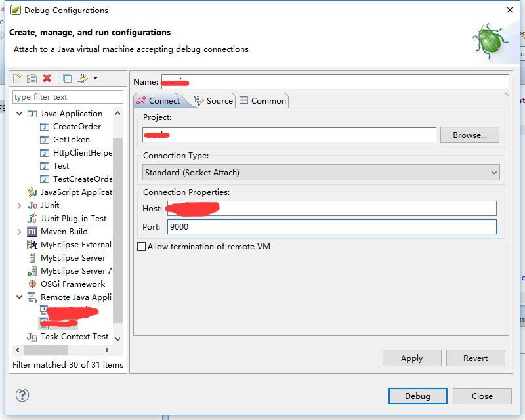Click the CreateOrder item icon
The width and height of the screenshot is (525, 420).
[x=44, y=127]
